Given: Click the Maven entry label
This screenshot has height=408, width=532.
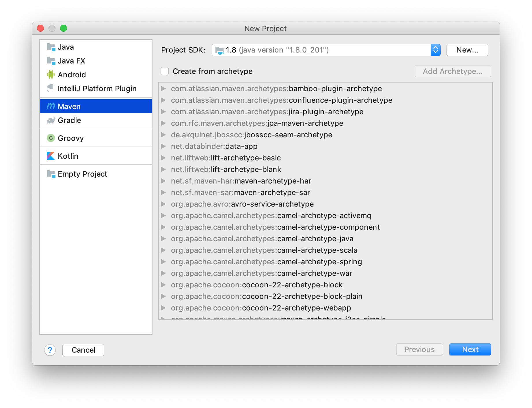Looking at the screenshot, I should 69,106.
